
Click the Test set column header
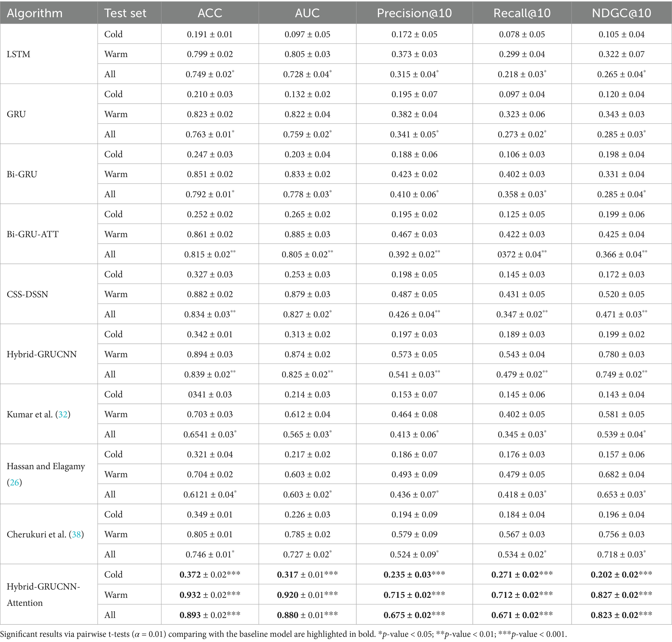point(125,13)
